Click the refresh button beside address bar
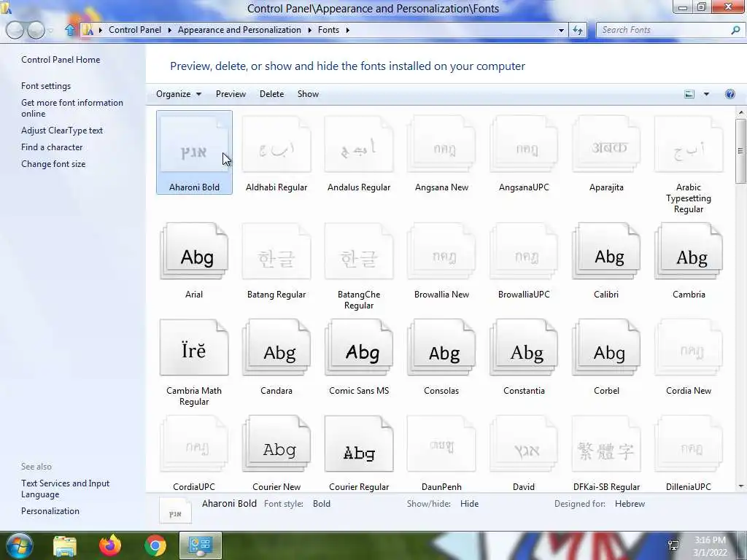 coord(578,30)
